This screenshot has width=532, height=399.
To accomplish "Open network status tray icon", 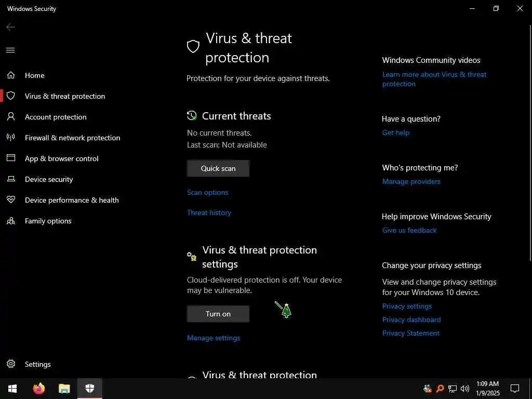I will [x=453, y=389].
